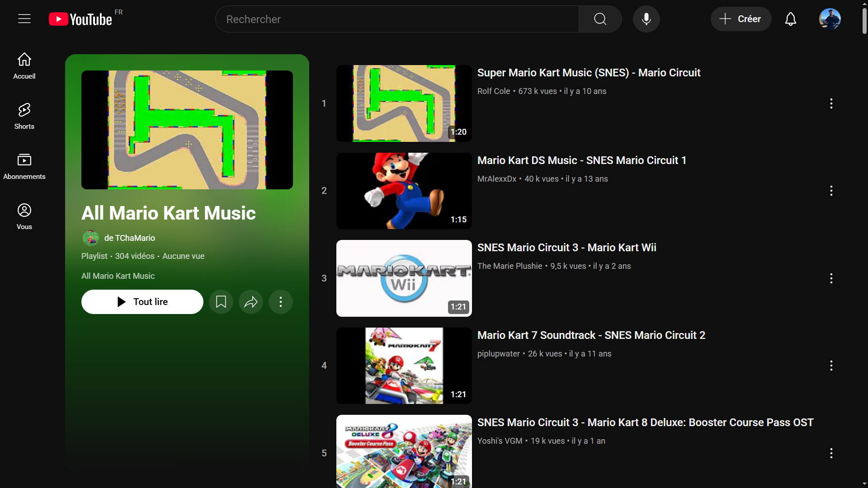
Task: Save playlist with the bookmark icon
Action: [x=221, y=302]
